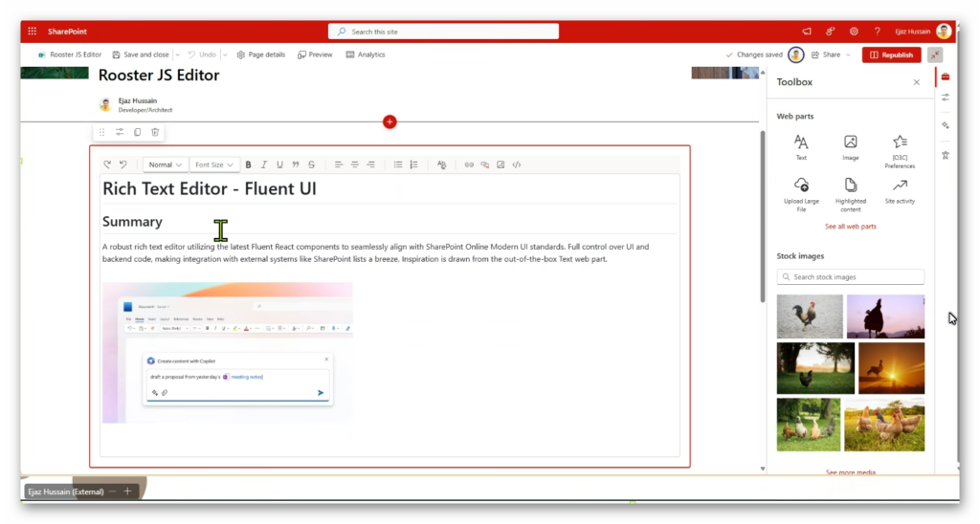The width and height of the screenshot is (980, 524).
Task: Open the help question mark icon
Action: (878, 32)
